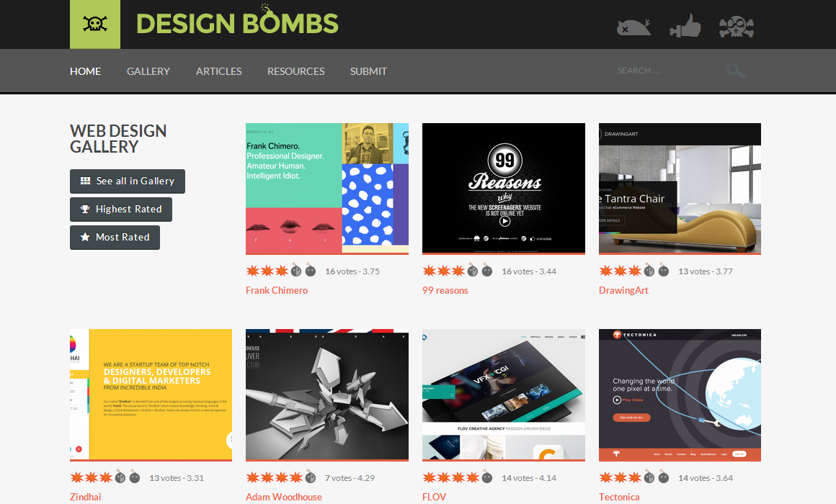Rate 99 reasons with second star
The height and width of the screenshot is (504, 836).
[444, 271]
